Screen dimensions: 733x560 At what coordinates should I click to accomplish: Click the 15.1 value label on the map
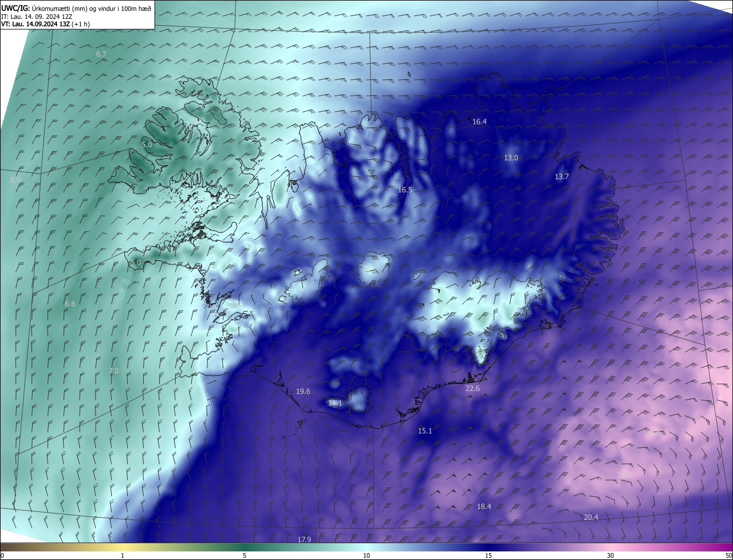pos(425,431)
